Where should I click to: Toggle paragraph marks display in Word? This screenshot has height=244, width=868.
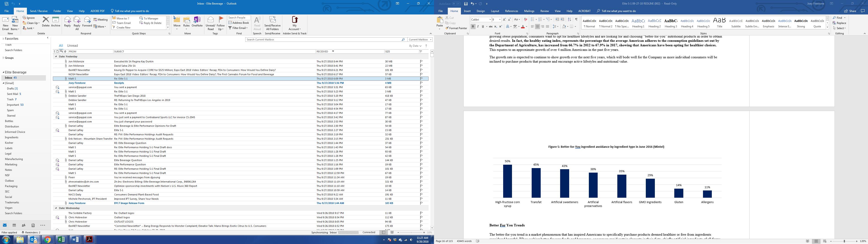[x=576, y=20]
